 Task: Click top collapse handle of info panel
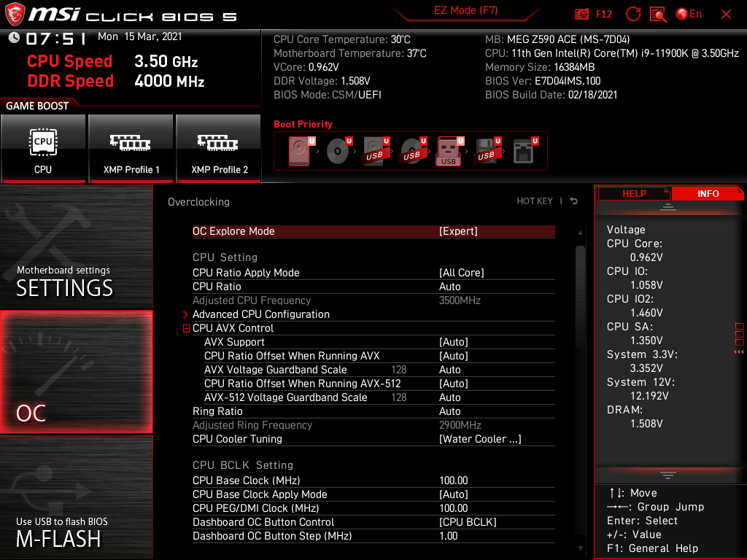[668, 207]
